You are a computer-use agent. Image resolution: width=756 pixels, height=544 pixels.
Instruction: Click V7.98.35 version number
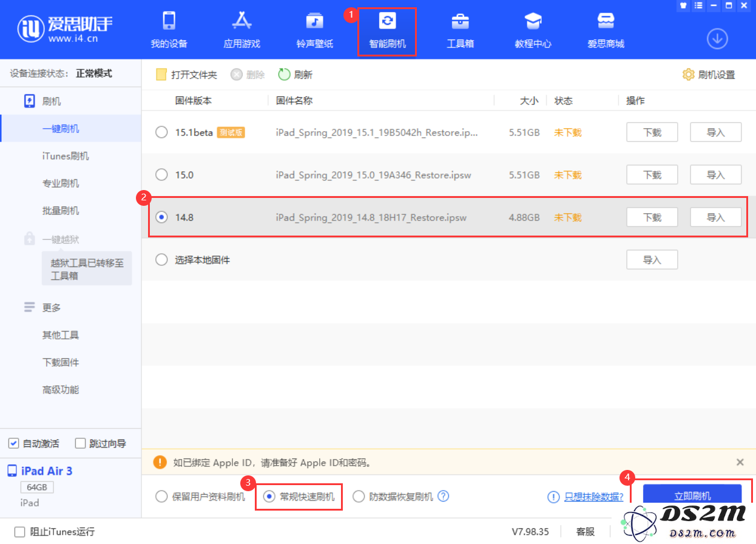tap(530, 532)
